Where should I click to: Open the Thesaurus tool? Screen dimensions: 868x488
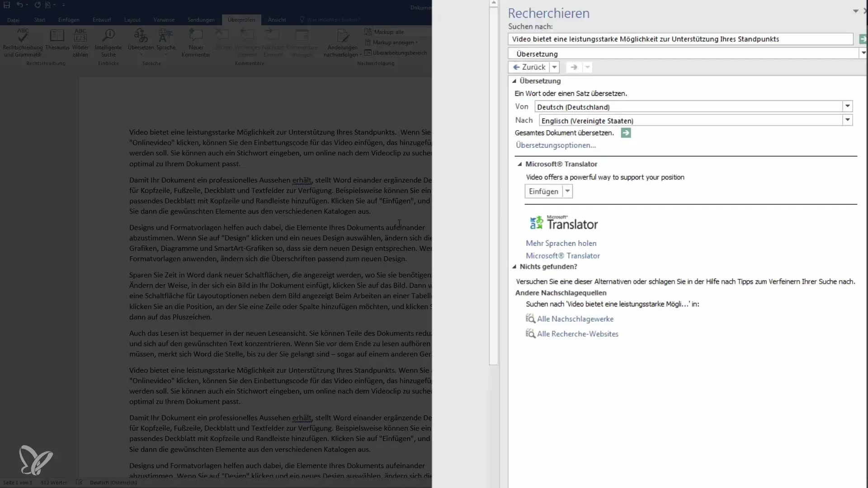click(57, 40)
